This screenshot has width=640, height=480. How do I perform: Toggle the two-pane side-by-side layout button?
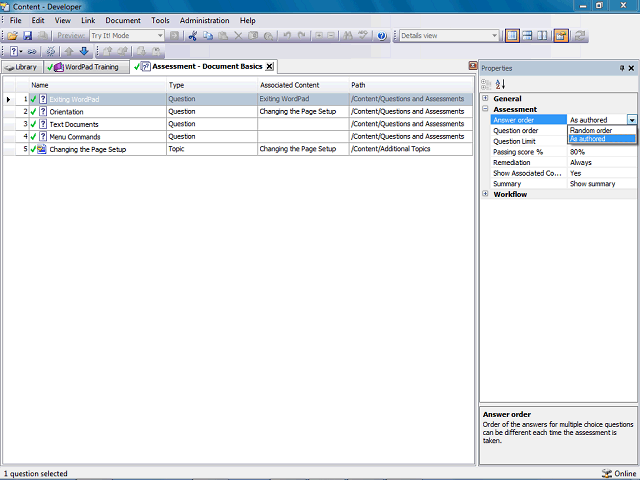[x=542, y=36]
